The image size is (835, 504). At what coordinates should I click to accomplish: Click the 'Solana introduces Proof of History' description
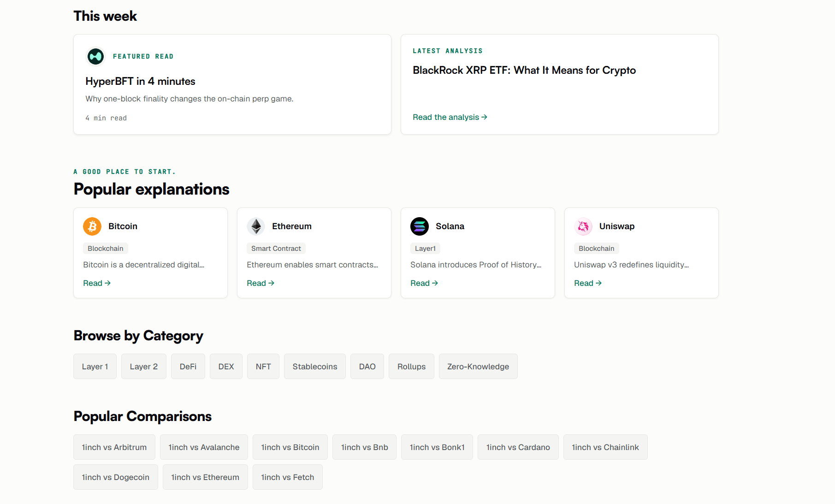click(x=476, y=265)
